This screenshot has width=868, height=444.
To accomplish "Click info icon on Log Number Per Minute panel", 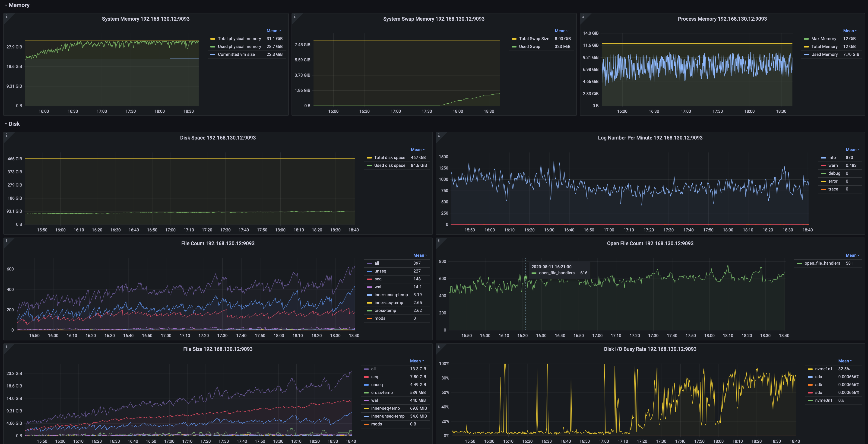I will (439, 135).
